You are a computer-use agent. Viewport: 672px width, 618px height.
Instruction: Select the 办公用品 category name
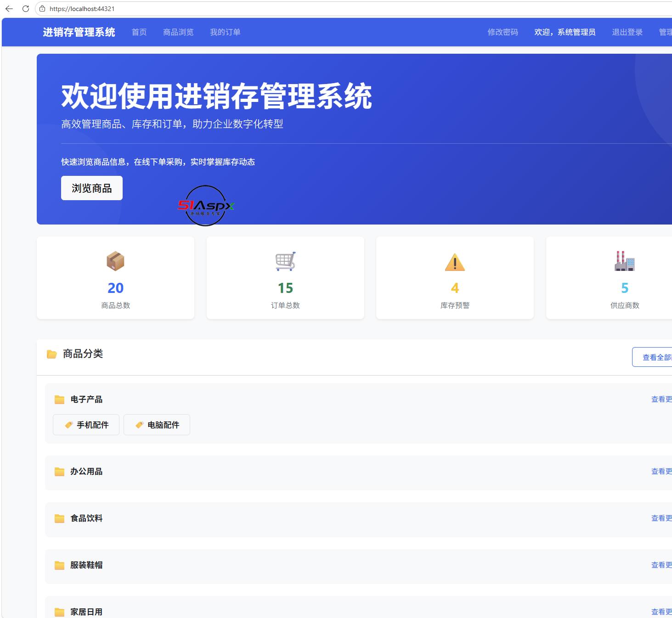coord(86,472)
